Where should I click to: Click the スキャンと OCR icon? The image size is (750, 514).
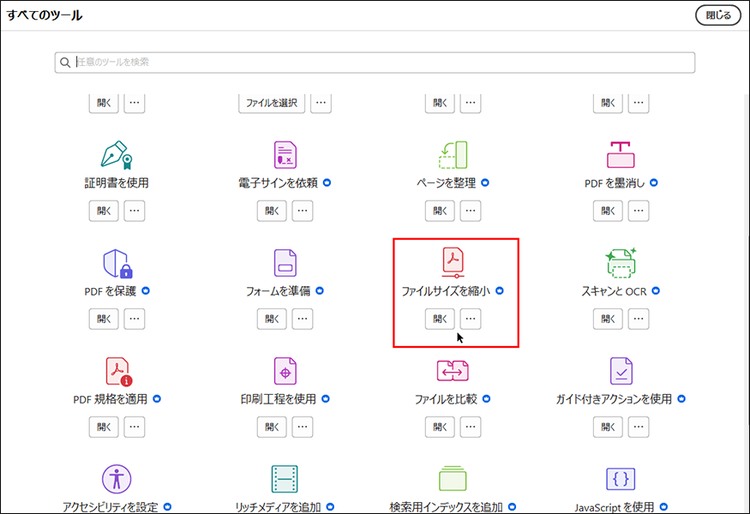tap(621, 263)
